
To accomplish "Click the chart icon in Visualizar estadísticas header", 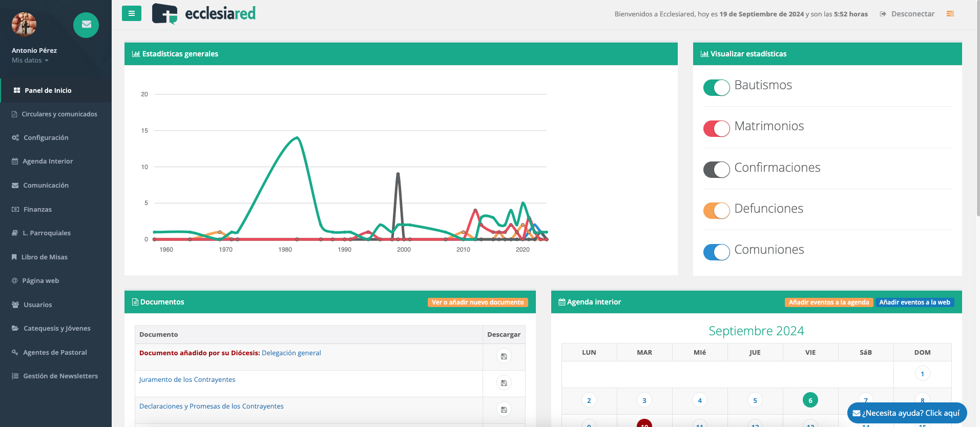I will point(704,54).
